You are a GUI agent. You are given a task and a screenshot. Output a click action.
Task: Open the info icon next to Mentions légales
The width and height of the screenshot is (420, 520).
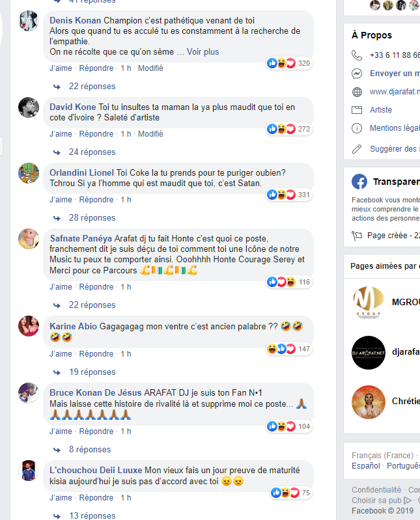click(x=357, y=128)
